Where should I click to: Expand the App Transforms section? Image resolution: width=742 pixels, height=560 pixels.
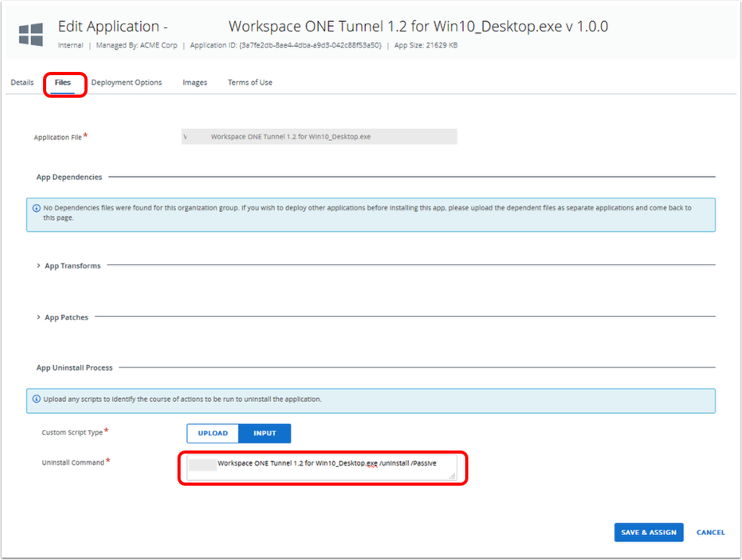[x=69, y=266]
